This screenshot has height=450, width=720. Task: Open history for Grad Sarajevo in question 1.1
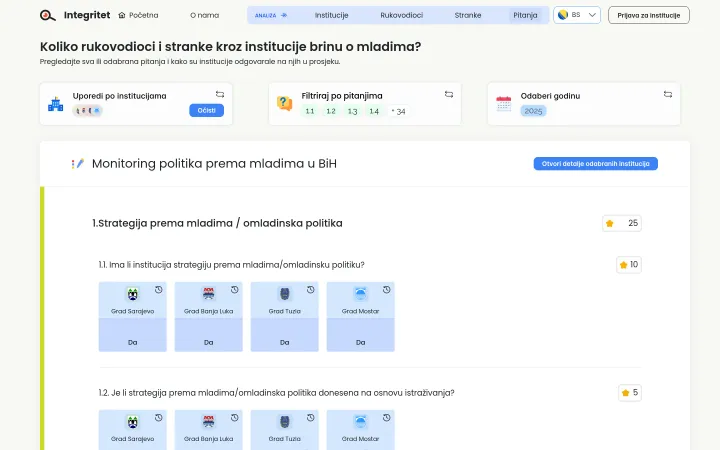pyautogui.click(x=158, y=290)
